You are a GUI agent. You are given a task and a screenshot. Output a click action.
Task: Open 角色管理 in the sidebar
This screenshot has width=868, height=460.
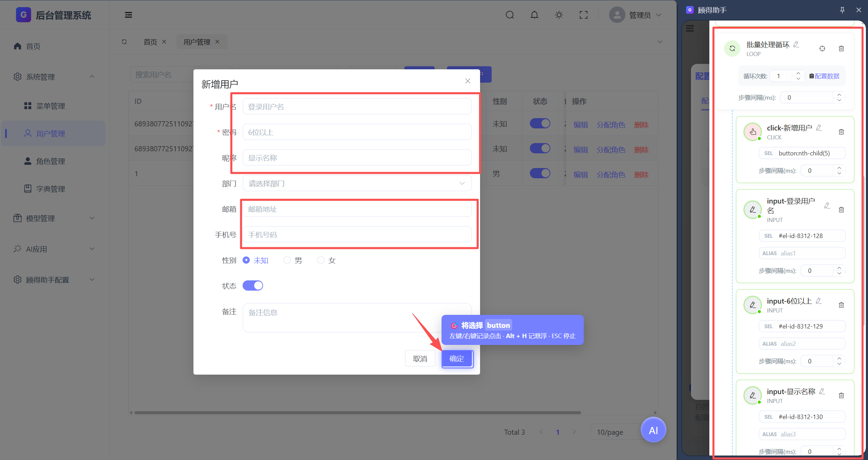(x=50, y=161)
